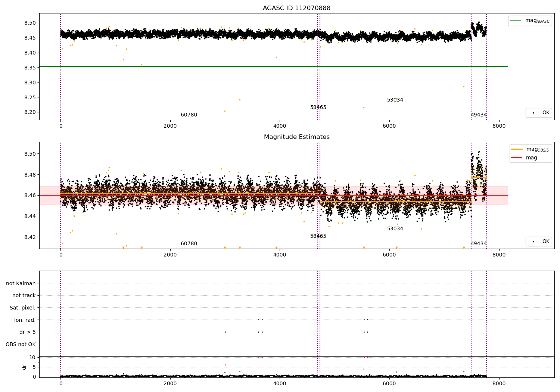Click the 'Ion. rad.' row label
560x392 pixels.
point(25,320)
